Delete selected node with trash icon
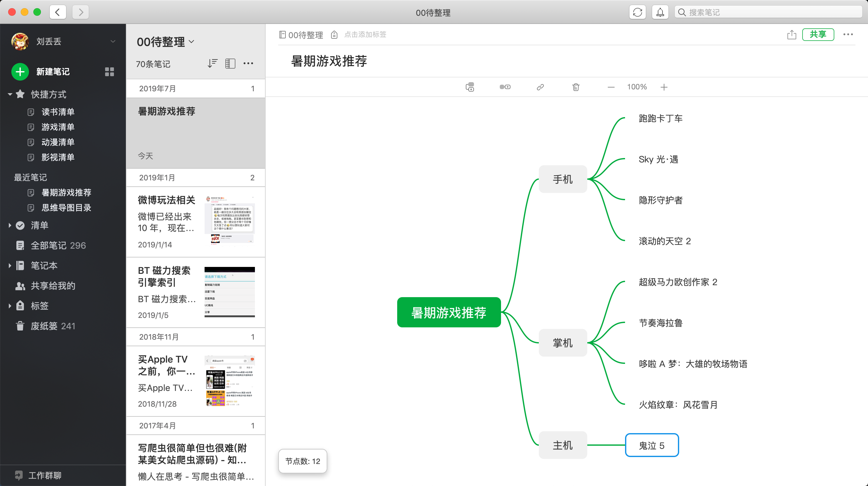868x486 pixels. click(576, 87)
